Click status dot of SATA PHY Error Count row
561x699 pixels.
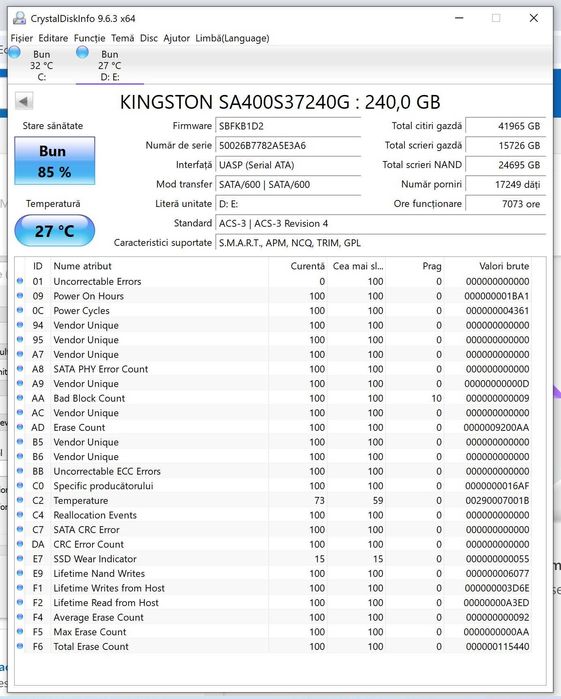tap(20, 369)
